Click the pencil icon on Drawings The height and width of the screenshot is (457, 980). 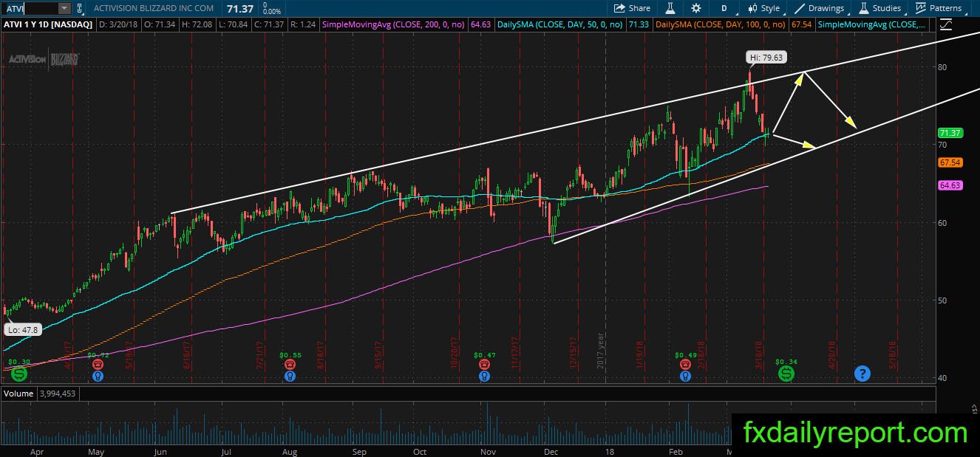800,8
